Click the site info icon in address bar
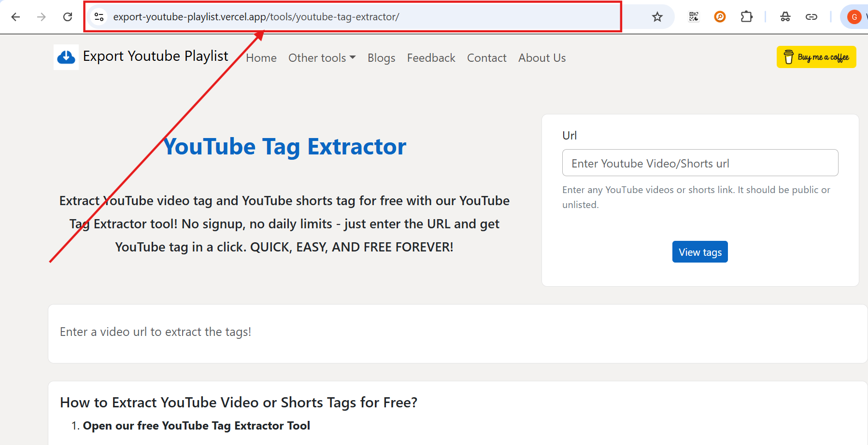Image resolution: width=868 pixels, height=445 pixels. 99,16
